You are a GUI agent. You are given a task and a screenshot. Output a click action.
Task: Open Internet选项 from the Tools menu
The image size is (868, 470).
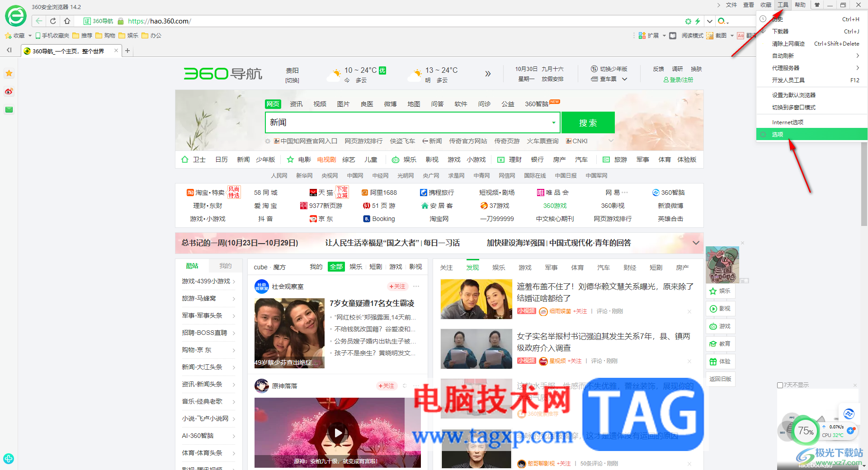point(811,122)
